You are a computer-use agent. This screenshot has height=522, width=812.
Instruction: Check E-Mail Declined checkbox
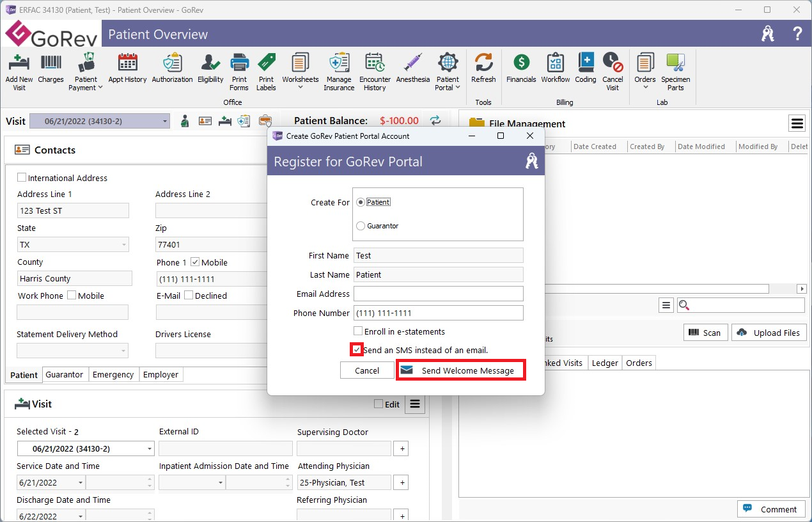coord(189,296)
